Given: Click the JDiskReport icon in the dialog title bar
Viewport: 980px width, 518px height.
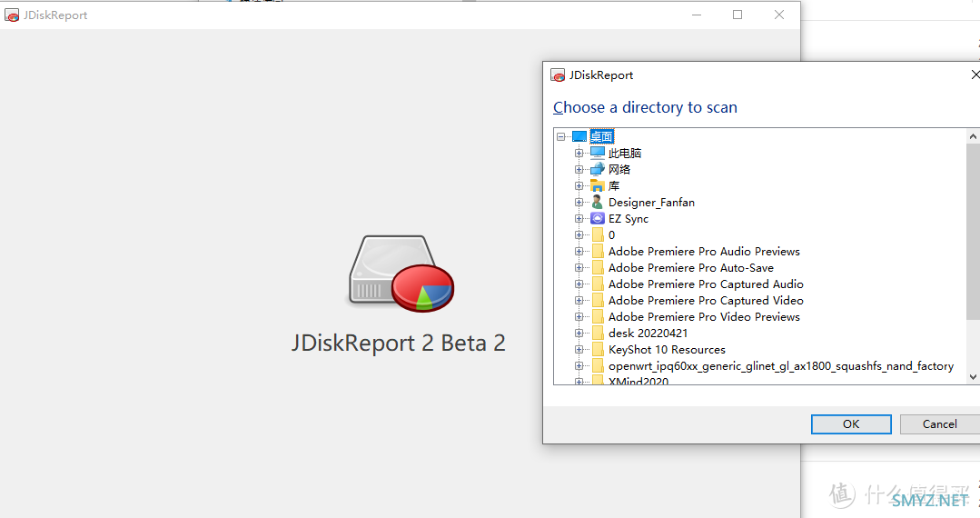Looking at the screenshot, I should pyautogui.click(x=558, y=75).
